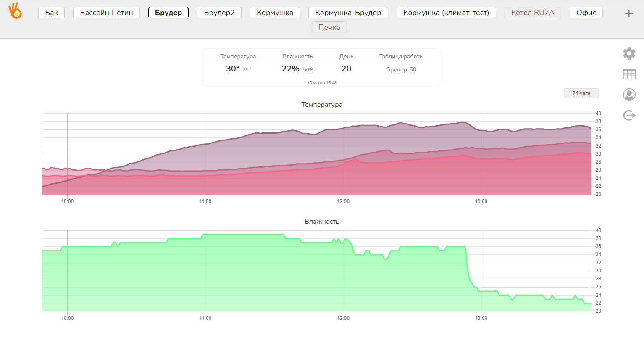Select the Котел RU7A tab
Screen dimensions: 644x351
[x=533, y=13]
